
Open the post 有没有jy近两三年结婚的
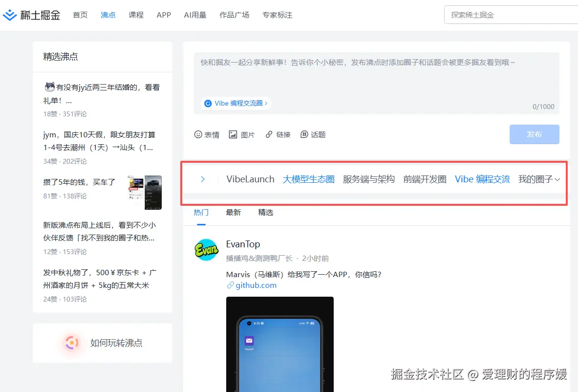pyautogui.click(x=102, y=94)
